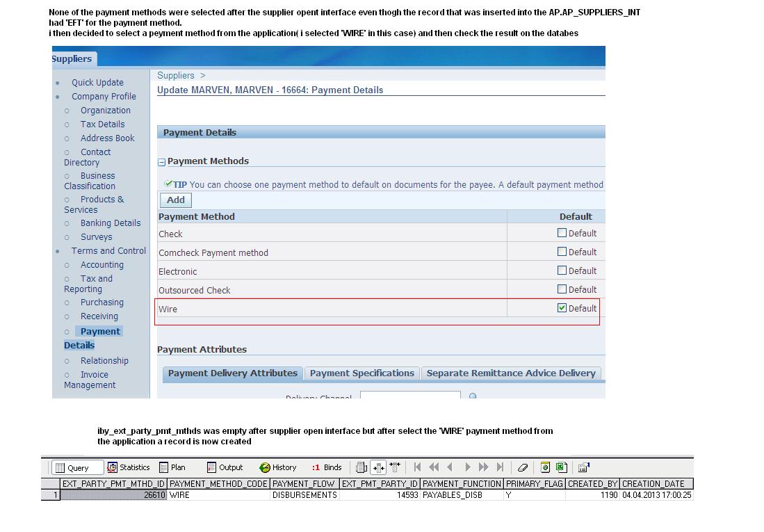Click the auto-size columns icon right of fit widths
This screenshot has height=532, width=764.
(x=395, y=467)
